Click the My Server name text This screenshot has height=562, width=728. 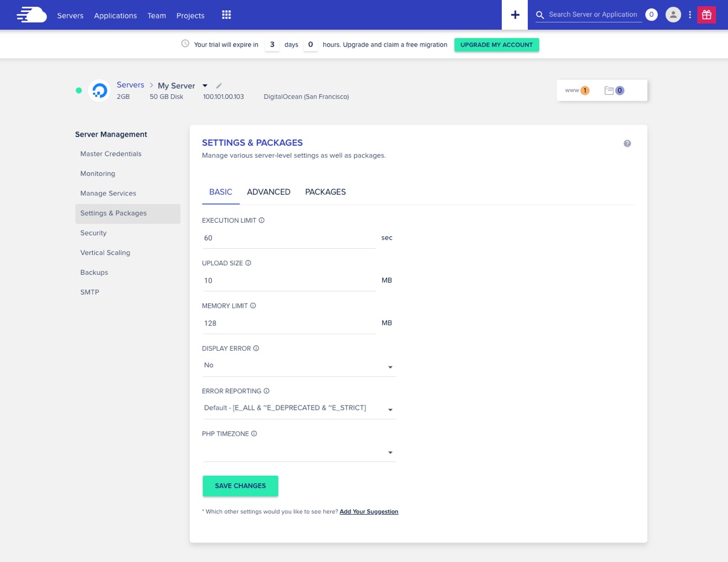click(177, 86)
